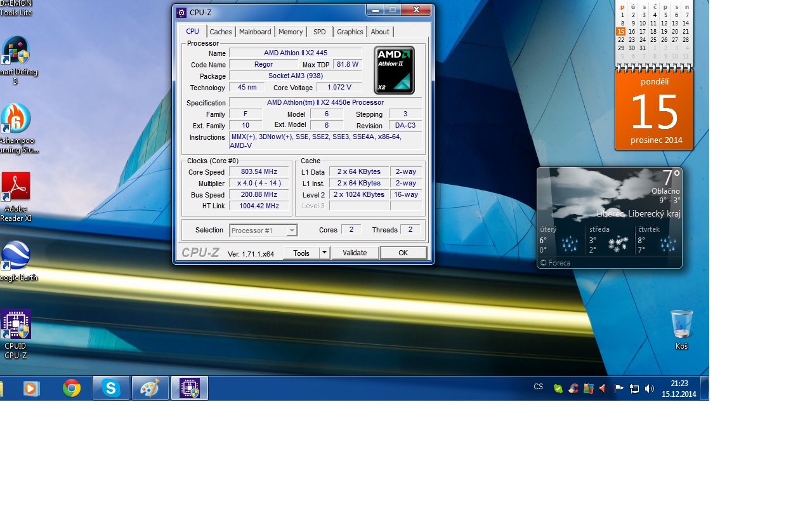Viewport: 812px width, 508px height.
Task: Select the CPUID CPU-Z desktop shortcut
Action: coord(16,335)
